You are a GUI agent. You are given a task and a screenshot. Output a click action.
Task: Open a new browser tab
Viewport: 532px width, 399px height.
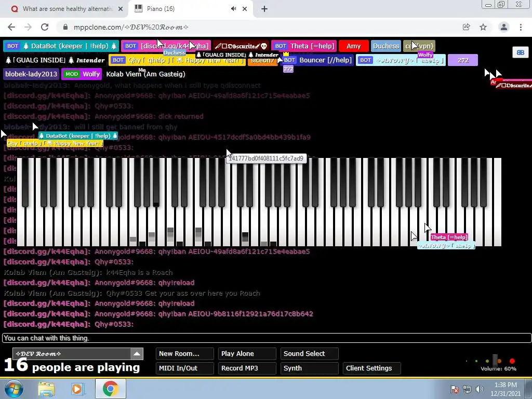(264, 9)
